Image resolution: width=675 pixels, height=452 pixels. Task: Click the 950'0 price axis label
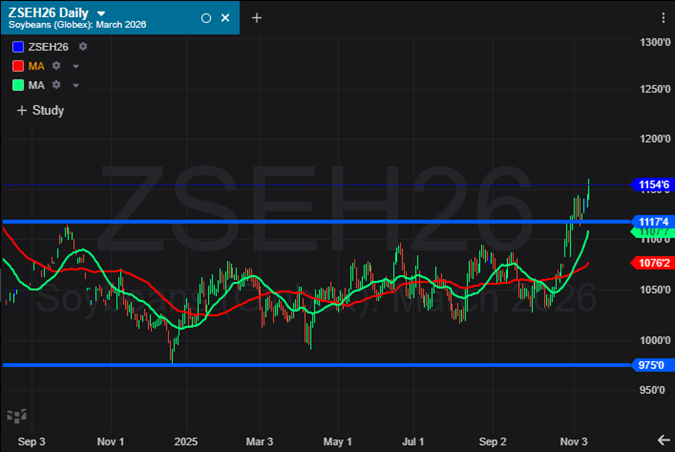[652, 390]
